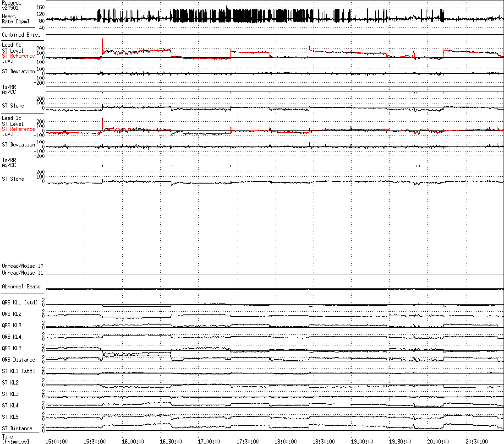Click the QRS KL5 row label
504x444 pixels.
pyautogui.click(x=11, y=348)
